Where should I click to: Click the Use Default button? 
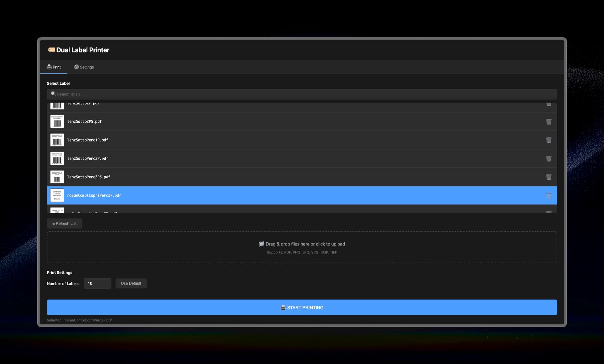131,283
